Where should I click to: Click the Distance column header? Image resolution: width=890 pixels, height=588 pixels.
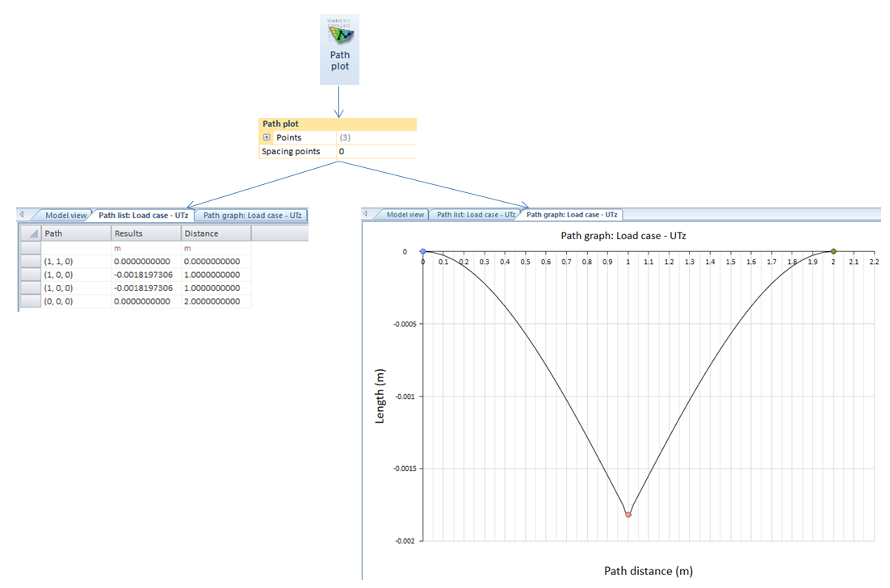(216, 233)
